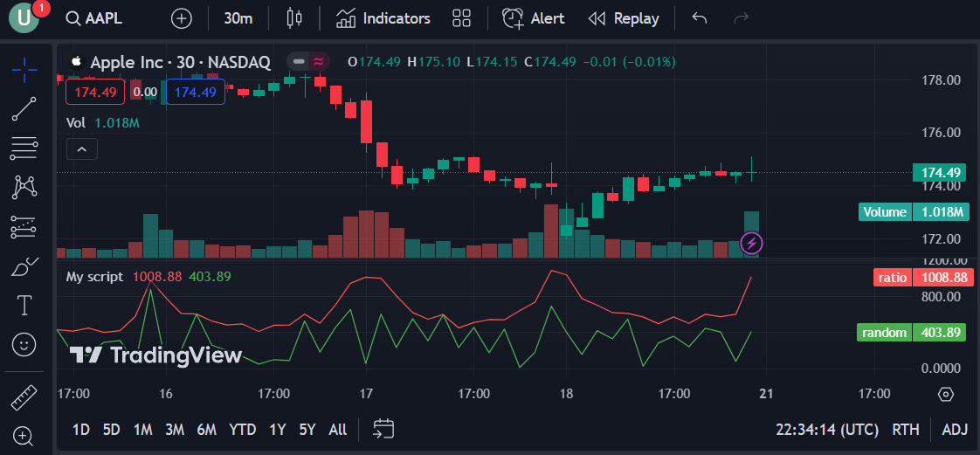Viewport: 980px width, 455px height.
Task: Open the user profile menu avatar
Action: pyautogui.click(x=24, y=18)
